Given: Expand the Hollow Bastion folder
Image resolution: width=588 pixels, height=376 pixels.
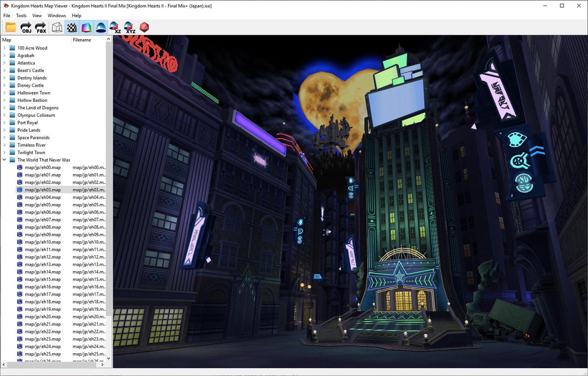Looking at the screenshot, I should click(4, 100).
